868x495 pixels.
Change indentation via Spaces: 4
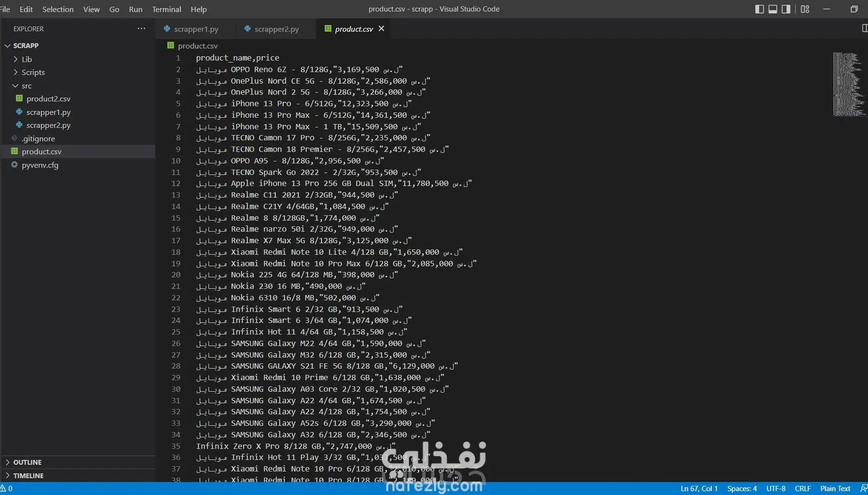[742, 489]
